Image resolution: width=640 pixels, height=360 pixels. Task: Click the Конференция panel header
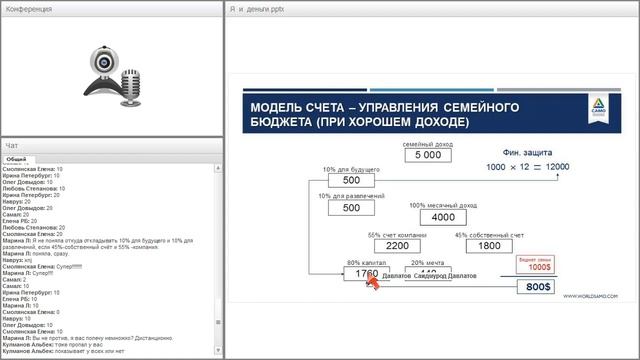[x=112, y=9]
